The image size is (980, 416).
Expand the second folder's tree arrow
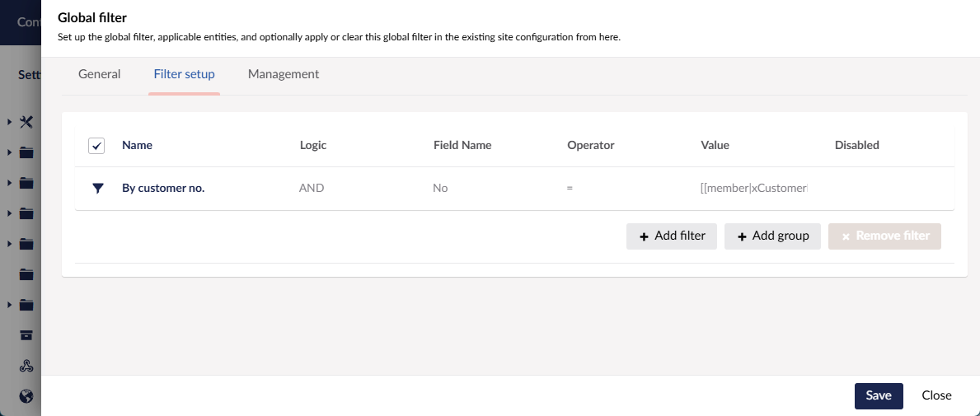[x=9, y=183]
